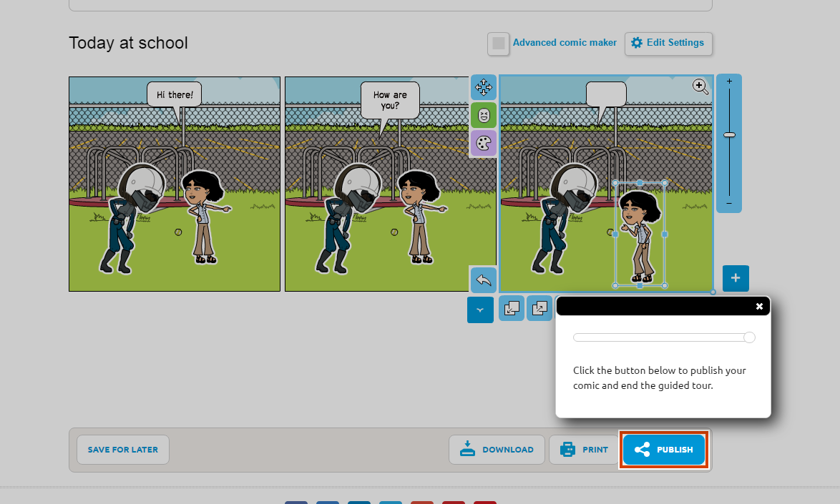Add a new comic panel

click(736, 278)
